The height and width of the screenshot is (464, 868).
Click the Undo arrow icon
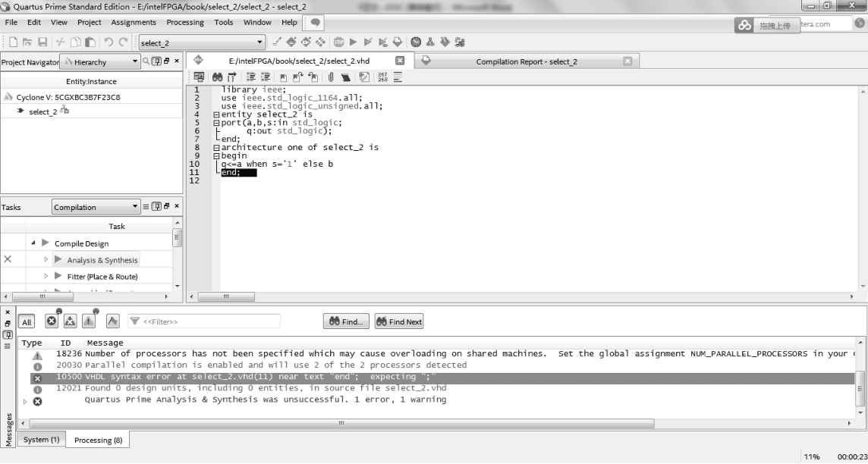tap(108, 42)
